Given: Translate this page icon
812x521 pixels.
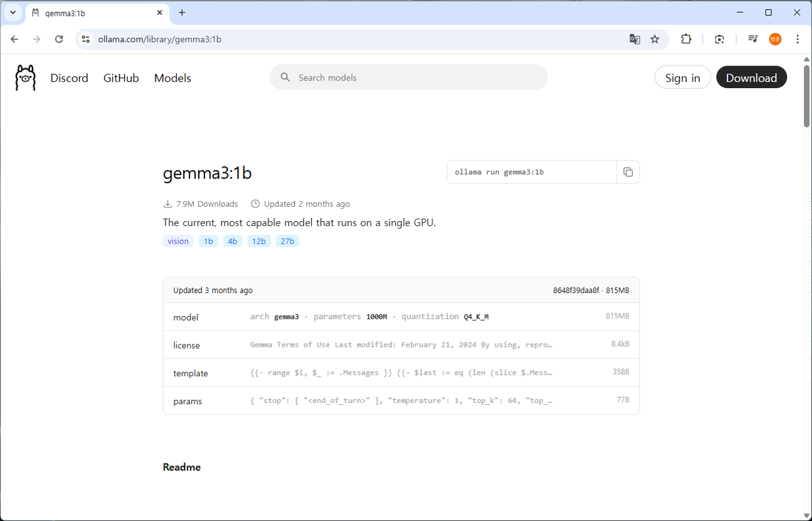Looking at the screenshot, I should pyautogui.click(x=634, y=39).
